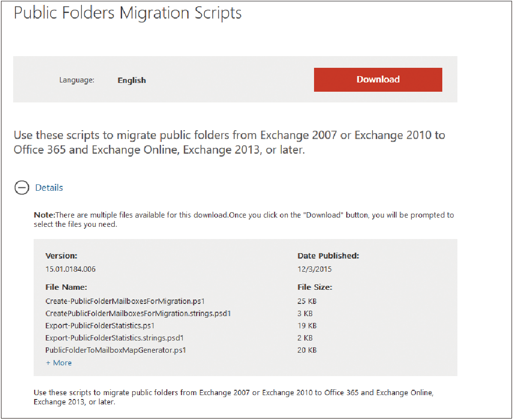The image size is (513, 420).
Task: Click the Export-PublicFolderStatistics.ps1 file name
Action: pyautogui.click(x=100, y=326)
